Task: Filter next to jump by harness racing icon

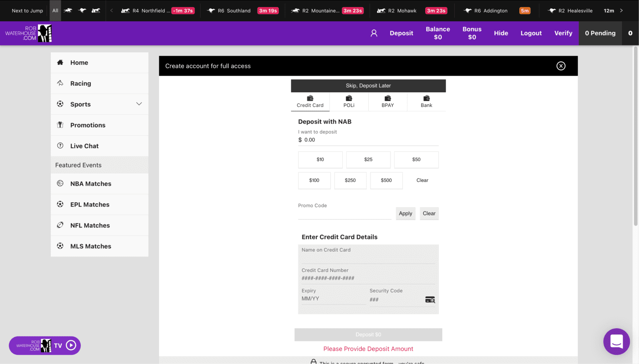Action: click(x=96, y=10)
